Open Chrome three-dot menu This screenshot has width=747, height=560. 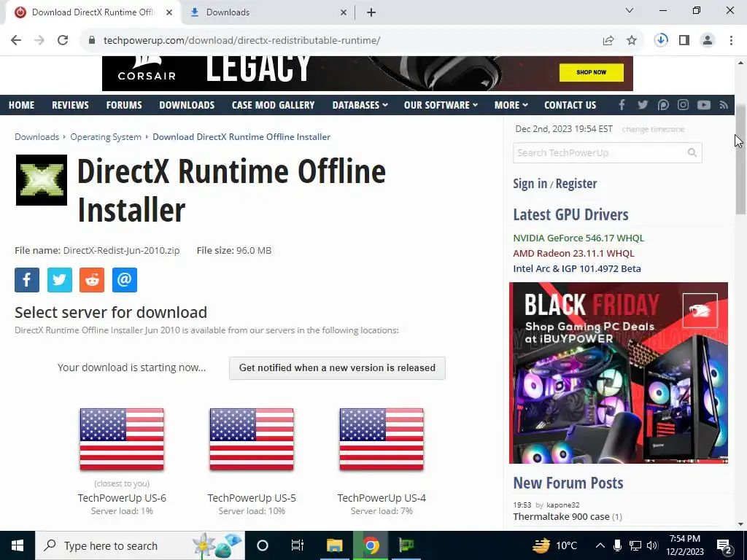[x=731, y=40]
